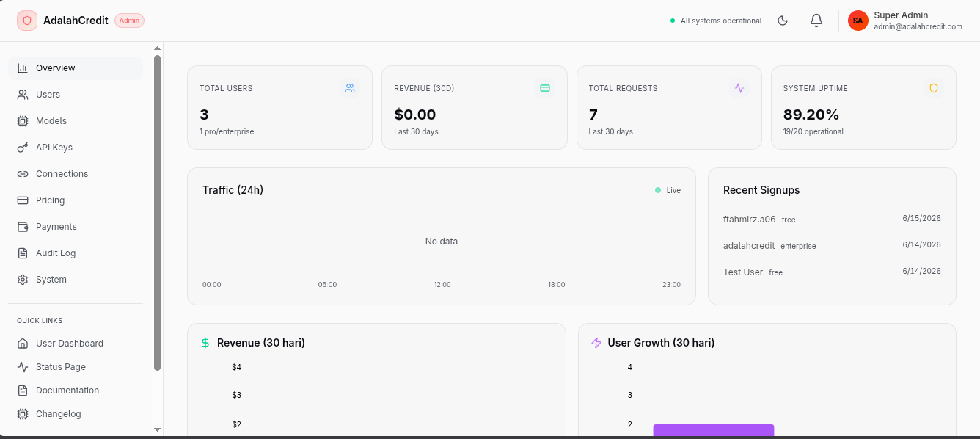Open notifications via the bell icon
The height and width of the screenshot is (439, 980).
point(816,21)
